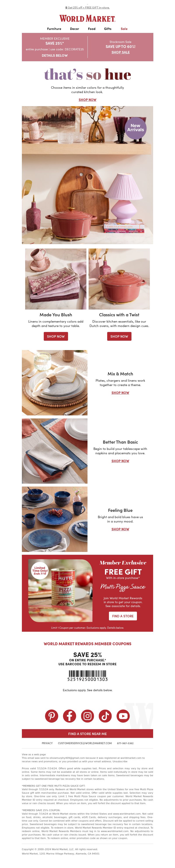Click the Unsubscribe link
Viewport: 175px width, 868px height.
(120, 761)
